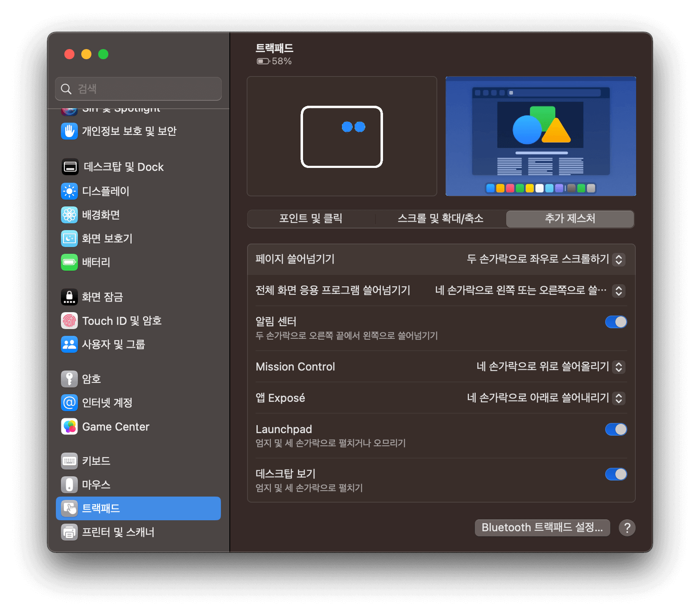The width and height of the screenshot is (700, 615).
Task: Select 프린터 및 스캐너 in sidebar
Action: tap(138, 532)
